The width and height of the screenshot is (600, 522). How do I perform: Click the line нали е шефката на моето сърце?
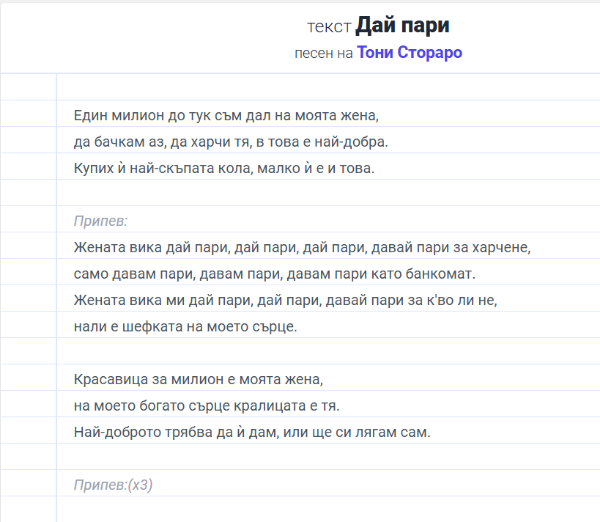coord(185,326)
